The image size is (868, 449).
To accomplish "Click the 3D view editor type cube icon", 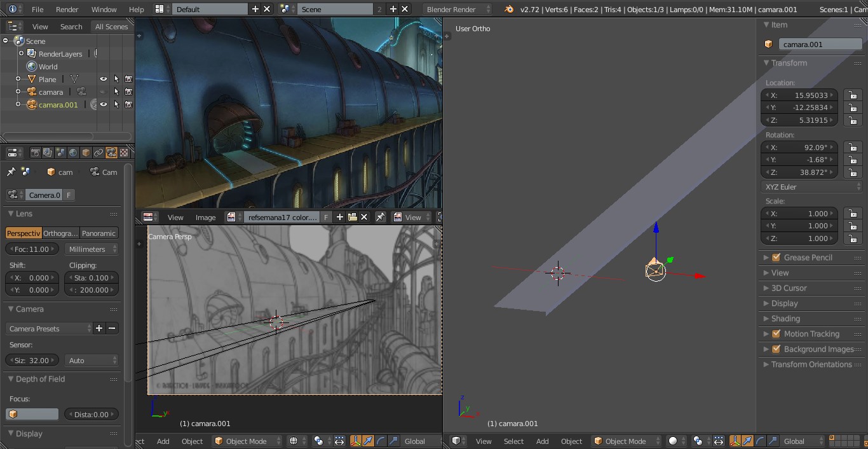I will (x=459, y=441).
